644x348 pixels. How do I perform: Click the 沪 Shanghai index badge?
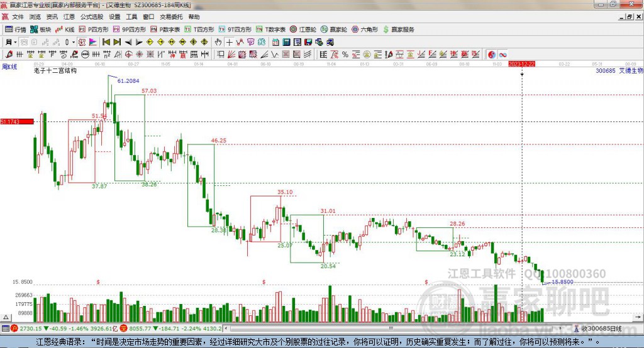pos(14,329)
